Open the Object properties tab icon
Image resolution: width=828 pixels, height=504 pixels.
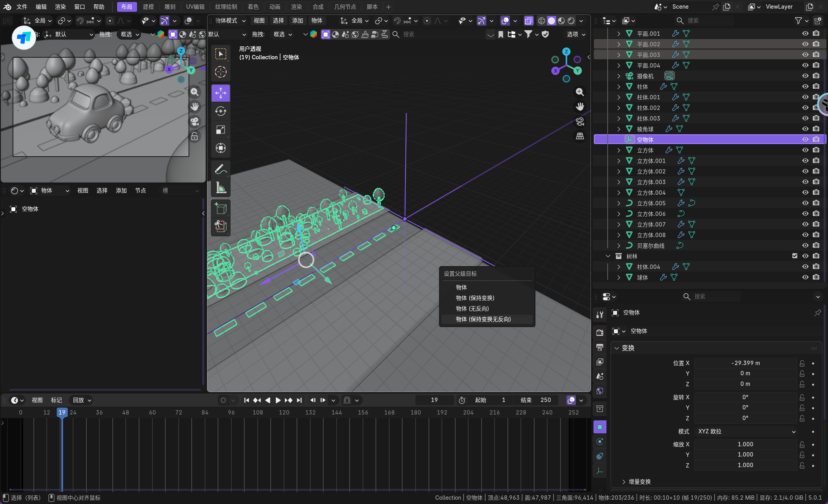[x=600, y=427]
